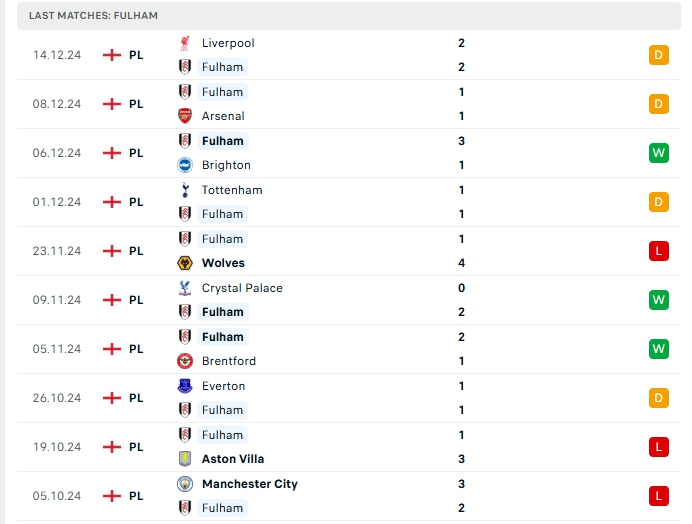Viewport: 692px width, 524px height.
Task: Click the Brentford club crest icon
Action: [x=185, y=361]
